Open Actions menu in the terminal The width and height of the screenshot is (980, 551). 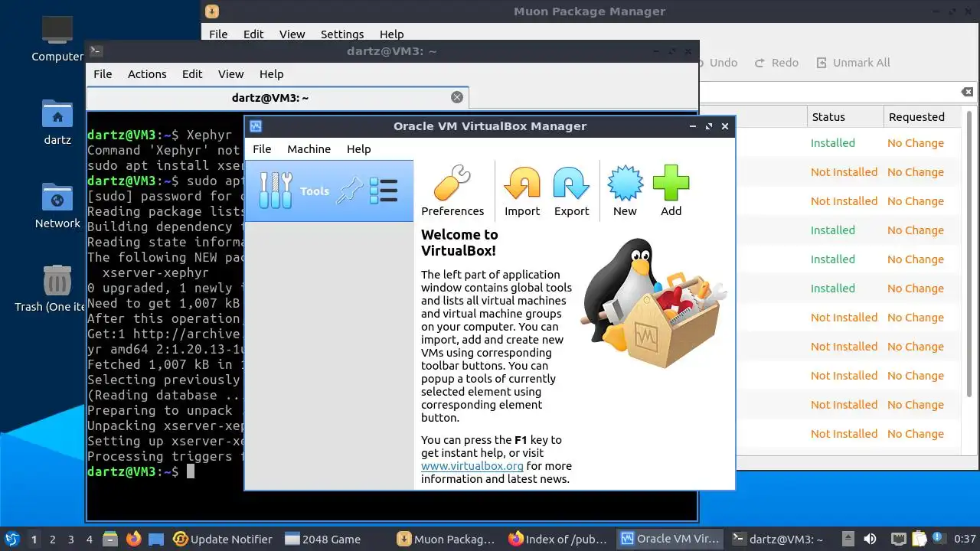147,74
